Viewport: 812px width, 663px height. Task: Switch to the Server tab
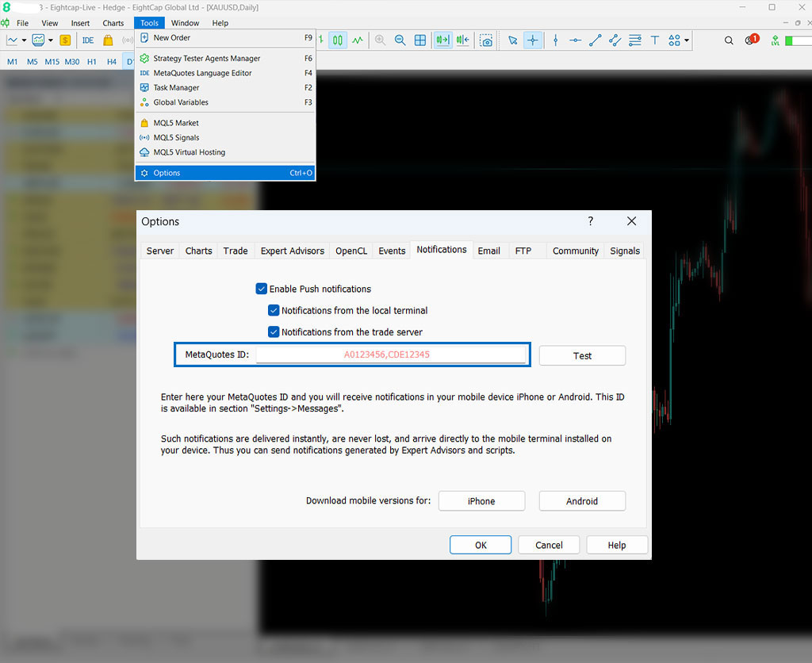coord(160,251)
